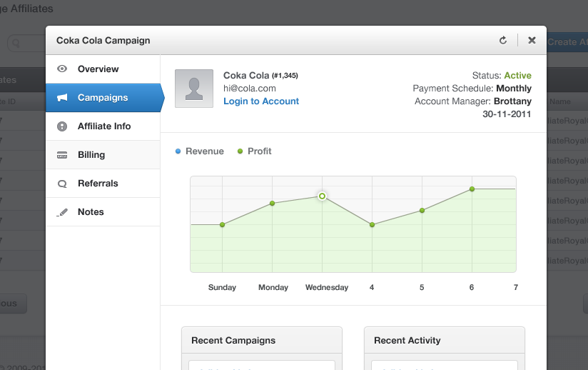The height and width of the screenshot is (370, 588).
Task: Click the Wednesday axis label
Action: click(327, 287)
